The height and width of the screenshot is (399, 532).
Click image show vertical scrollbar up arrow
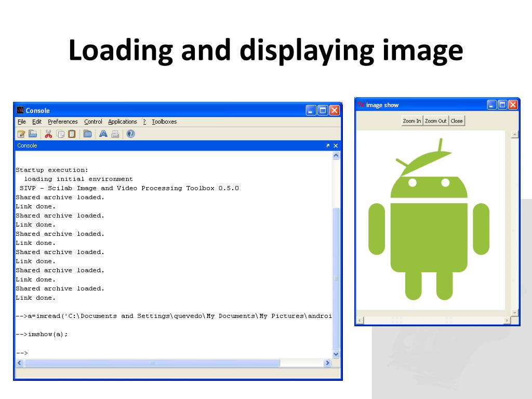pos(515,135)
